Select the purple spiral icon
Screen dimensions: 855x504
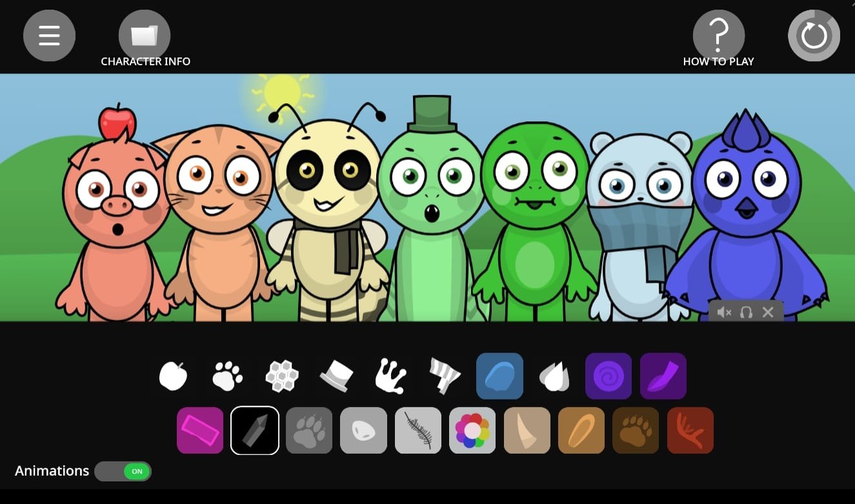coord(609,376)
